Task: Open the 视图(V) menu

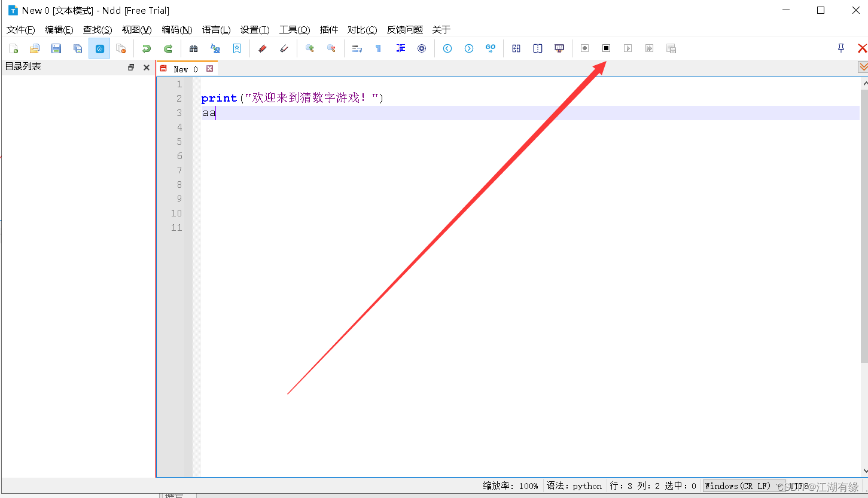Action: (136, 29)
